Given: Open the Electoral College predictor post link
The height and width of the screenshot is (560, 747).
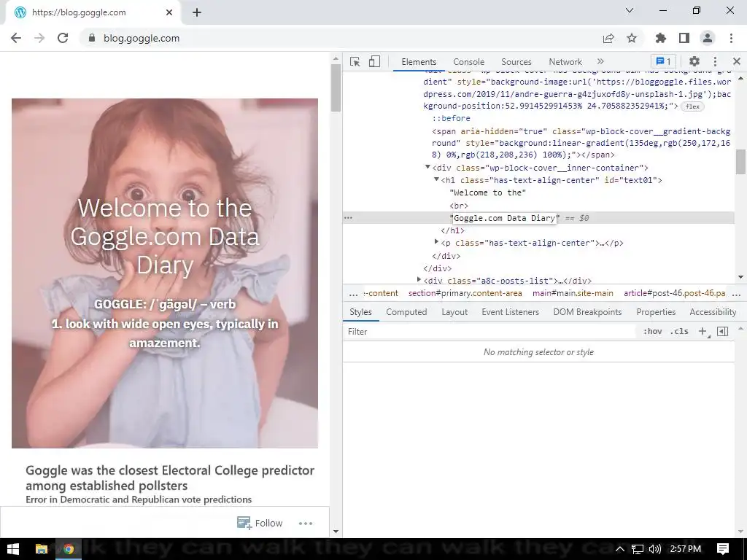Looking at the screenshot, I should (170, 478).
